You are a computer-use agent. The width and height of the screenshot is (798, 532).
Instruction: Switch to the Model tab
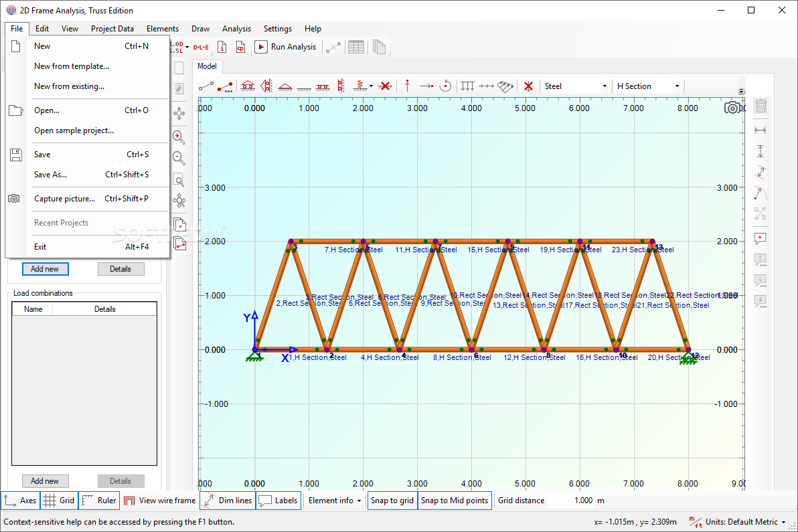click(x=207, y=66)
